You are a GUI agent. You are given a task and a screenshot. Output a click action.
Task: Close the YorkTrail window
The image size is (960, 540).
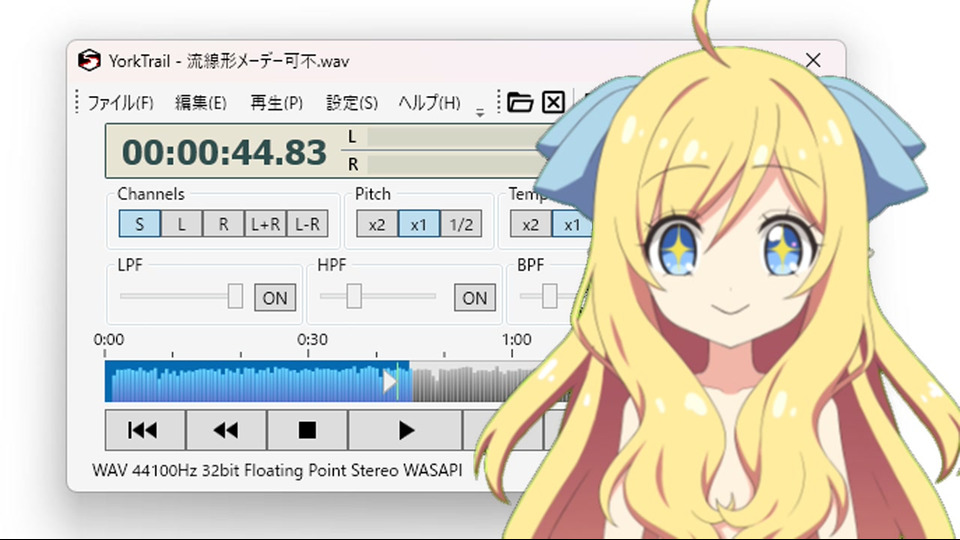pyautogui.click(x=813, y=60)
